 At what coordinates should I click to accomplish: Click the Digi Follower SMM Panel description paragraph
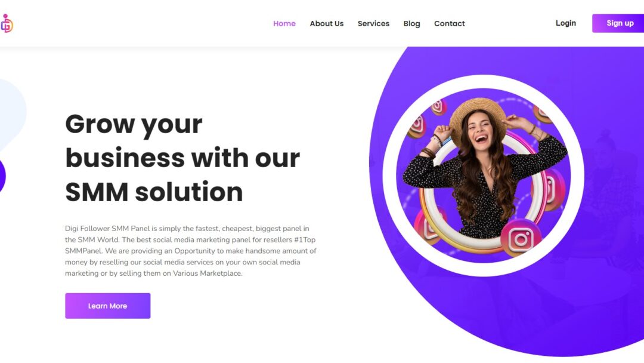click(191, 251)
